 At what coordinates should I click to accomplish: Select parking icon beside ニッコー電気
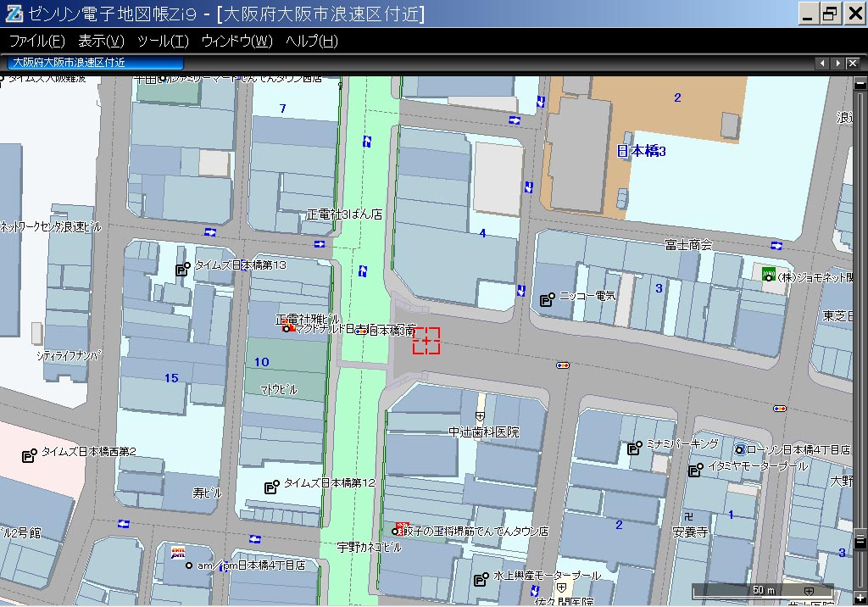(547, 299)
